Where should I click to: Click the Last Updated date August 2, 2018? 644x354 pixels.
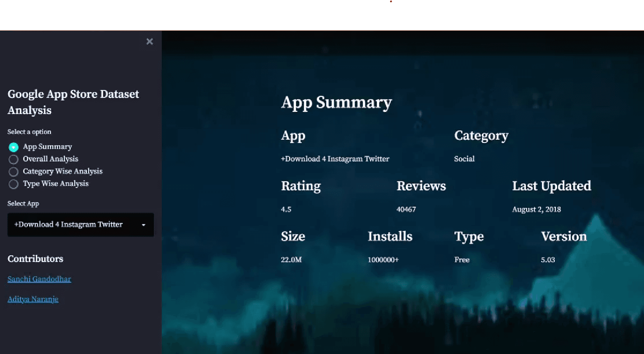(x=536, y=209)
